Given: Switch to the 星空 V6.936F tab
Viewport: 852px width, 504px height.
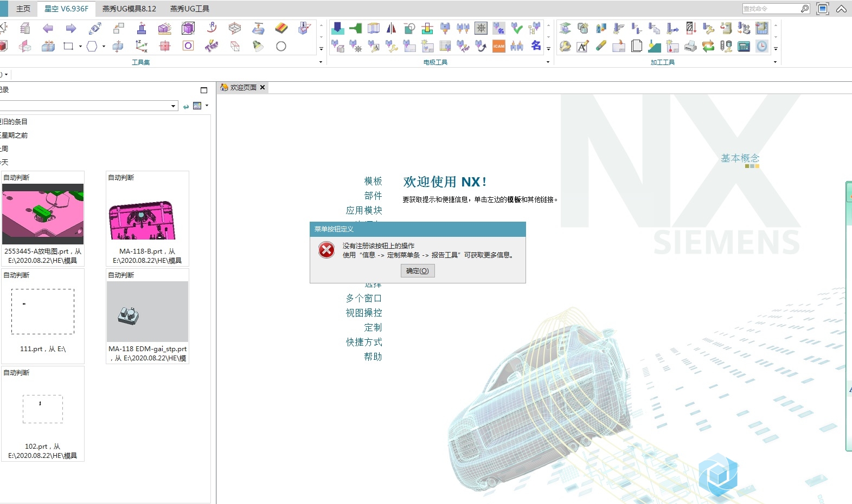Looking at the screenshot, I should (x=66, y=9).
